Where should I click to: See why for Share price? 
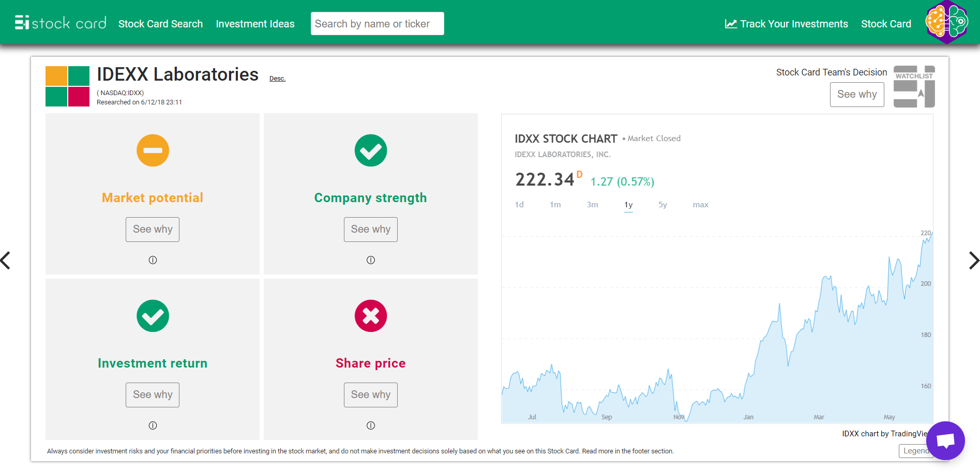tap(371, 395)
